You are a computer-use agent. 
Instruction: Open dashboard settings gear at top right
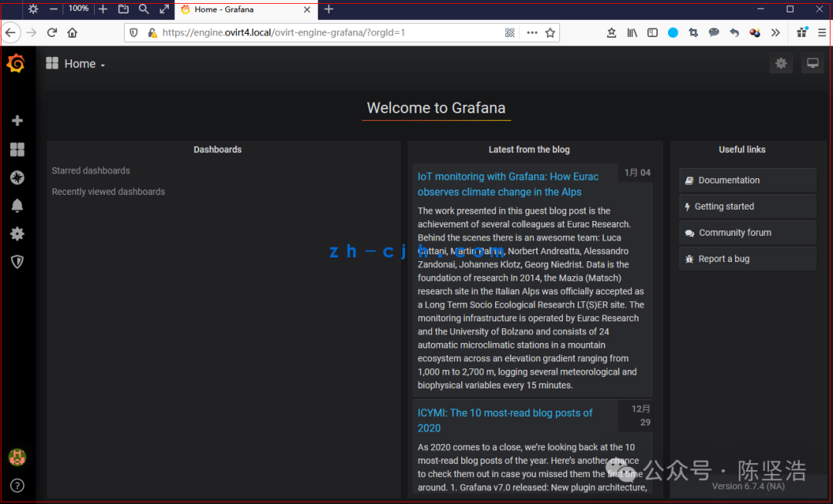point(781,64)
